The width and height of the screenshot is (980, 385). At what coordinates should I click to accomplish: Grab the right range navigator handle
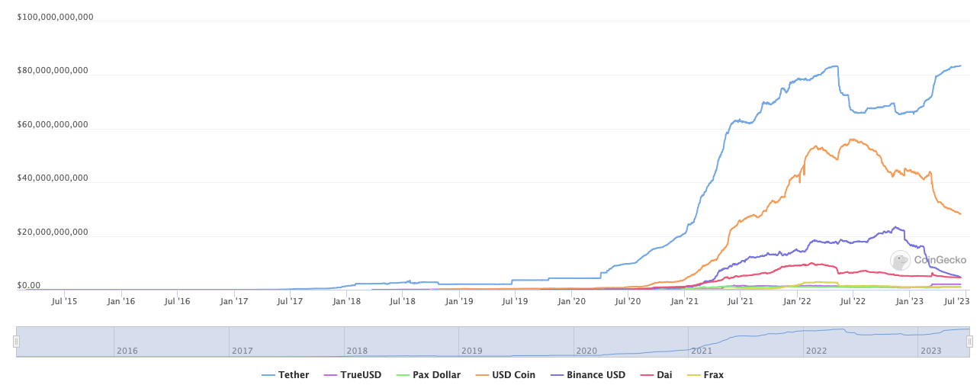click(x=970, y=342)
